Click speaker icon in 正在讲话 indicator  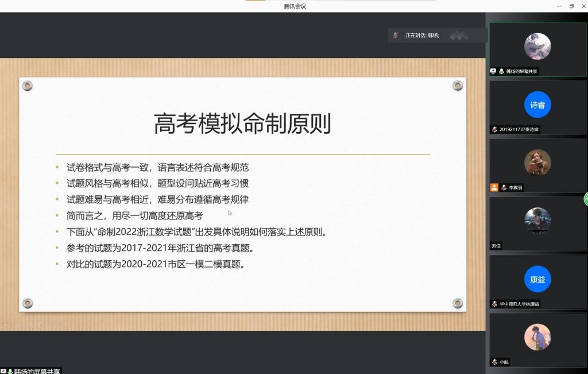(395, 36)
